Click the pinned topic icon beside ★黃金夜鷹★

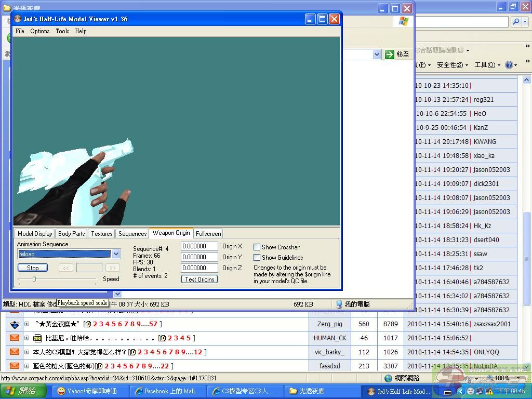pos(15,324)
